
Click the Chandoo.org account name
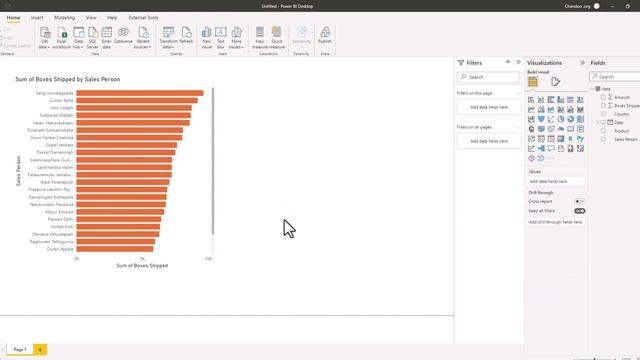pyautogui.click(x=577, y=6)
